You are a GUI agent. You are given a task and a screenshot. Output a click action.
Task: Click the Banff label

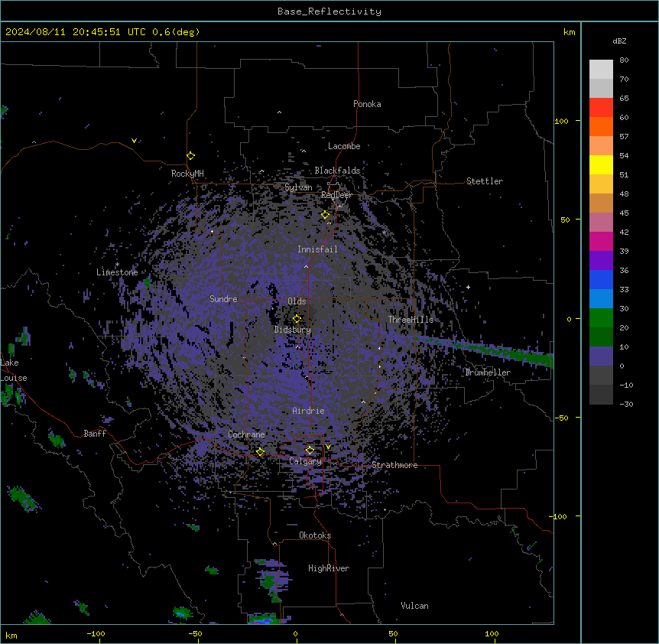pos(95,434)
